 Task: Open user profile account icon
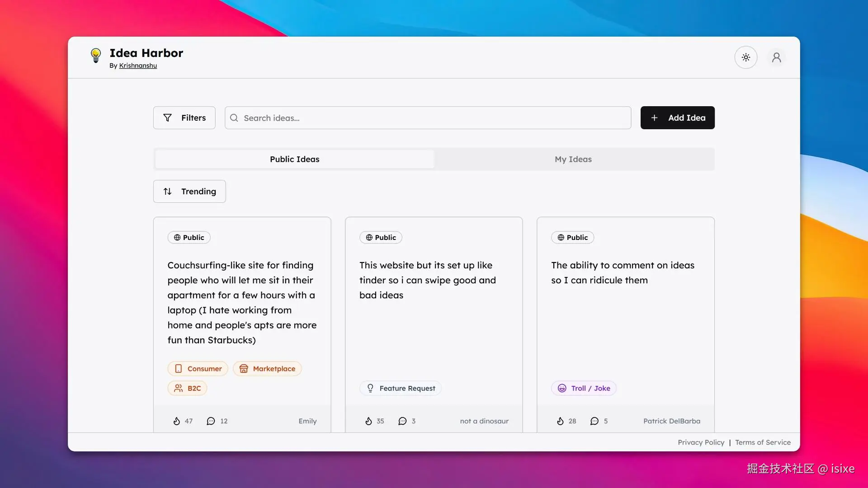[776, 57]
